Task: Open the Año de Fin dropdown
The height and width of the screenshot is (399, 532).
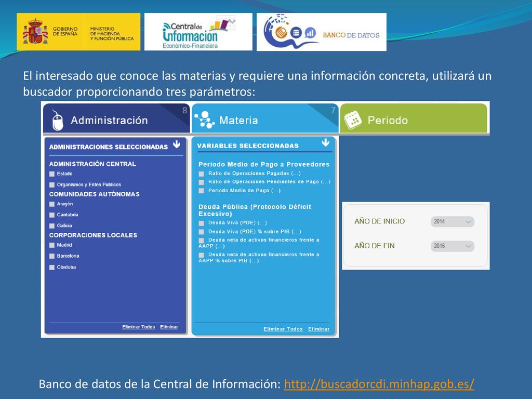Action: pyautogui.click(x=453, y=246)
